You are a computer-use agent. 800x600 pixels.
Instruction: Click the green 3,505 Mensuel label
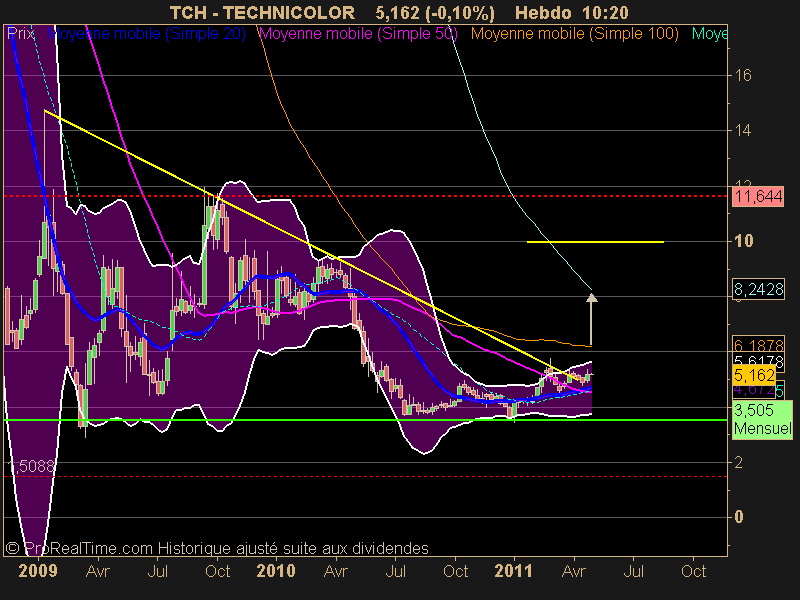click(x=763, y=419)
